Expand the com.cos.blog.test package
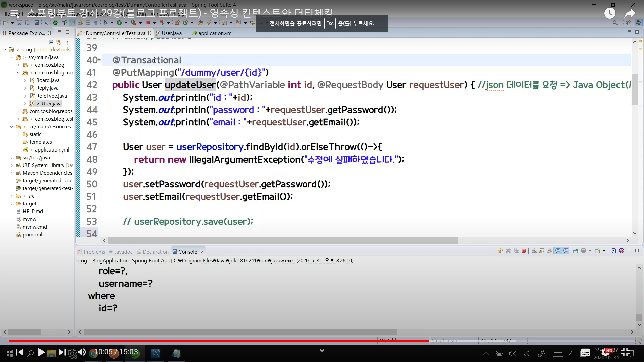 coord(18,119)
